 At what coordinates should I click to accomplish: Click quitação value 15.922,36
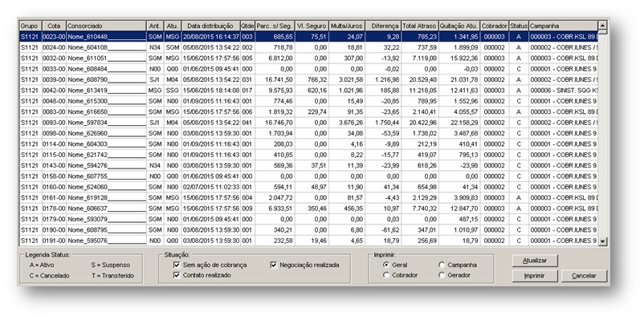coord(459,59)
